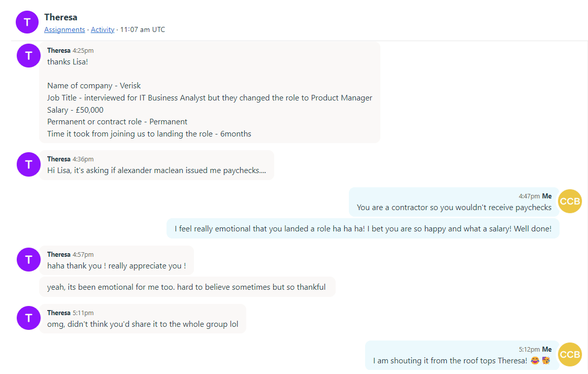The image size is (588, 374).
Task: Click Theresa's avatar beside the 4:36pm message
Action: pos(28,164)
